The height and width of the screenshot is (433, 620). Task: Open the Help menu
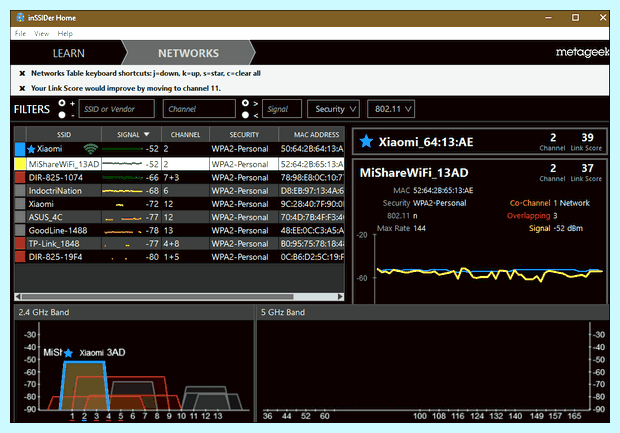click(x=65, y=34)
